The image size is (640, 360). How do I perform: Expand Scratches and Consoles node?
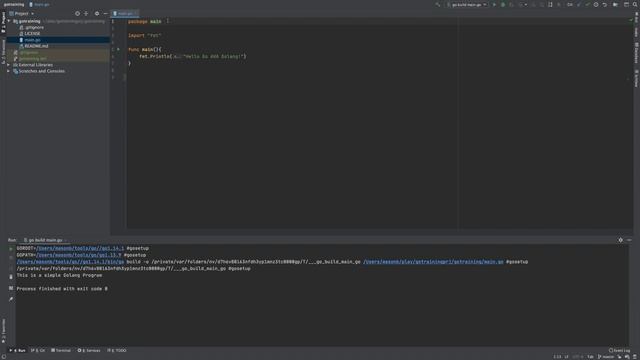[9, 71]
